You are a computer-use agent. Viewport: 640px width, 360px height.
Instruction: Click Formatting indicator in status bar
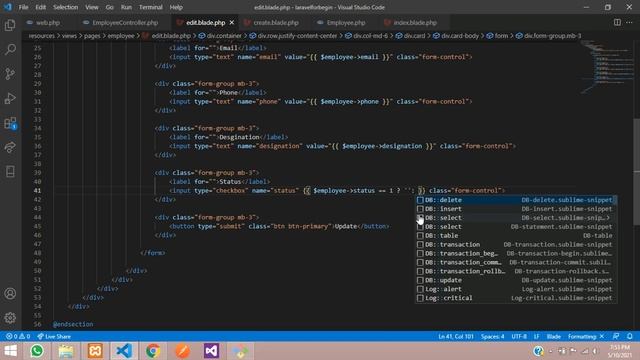pyautogui.click(x=586, y=336)
